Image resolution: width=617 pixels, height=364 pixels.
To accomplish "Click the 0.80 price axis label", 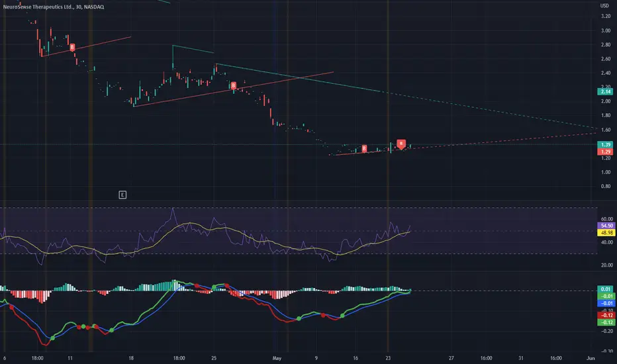I will 606,186.
